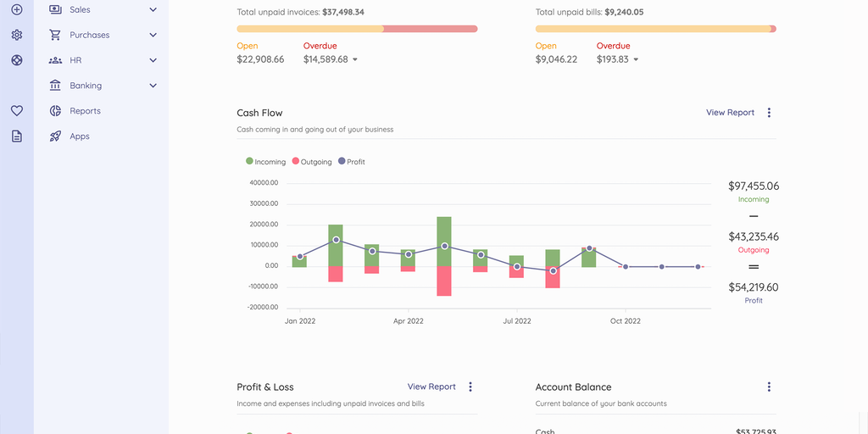The height and width of the screenshot is (434, 868).
Task: Click the Apps rocket icon
Action: [x=56, y=136]
